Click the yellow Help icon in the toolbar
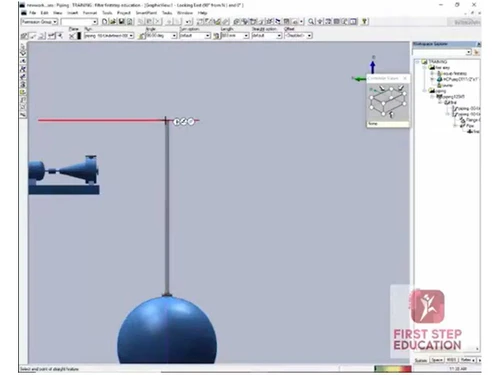This screenshot has width=500, height=375. 364,22
